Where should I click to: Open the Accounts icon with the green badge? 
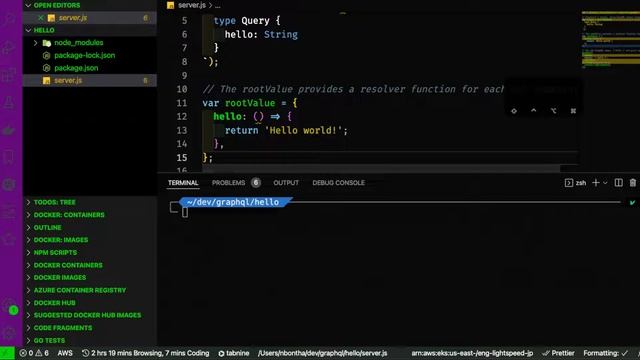(9, 306)
